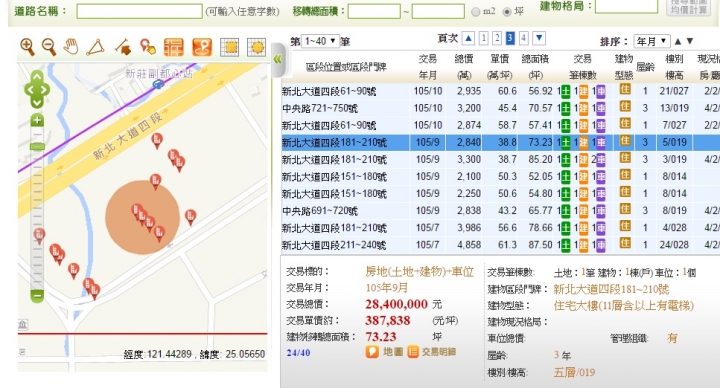Screen dimensions: 720x388
Task: Select the row priced 3,986
Action: (501, 228)
